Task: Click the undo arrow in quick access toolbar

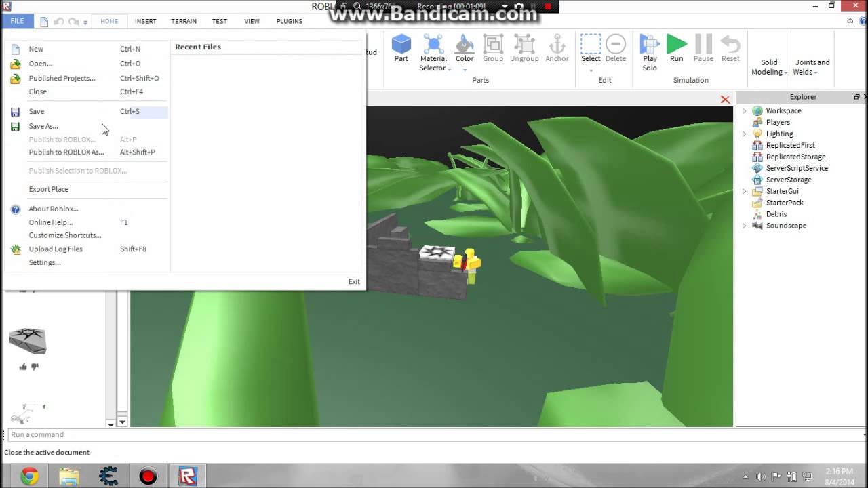Action: pos(59,22)
